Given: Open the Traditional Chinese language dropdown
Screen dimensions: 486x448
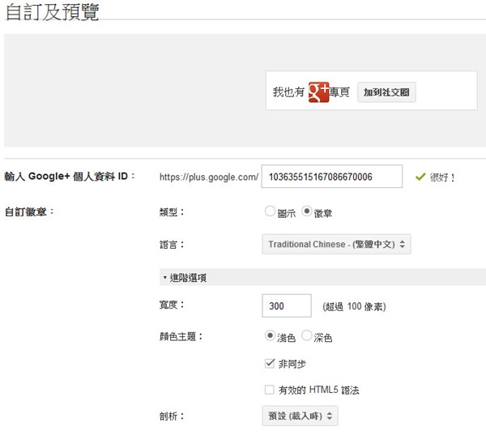Looking at the screenshot, I should click(x=336, y=244).
